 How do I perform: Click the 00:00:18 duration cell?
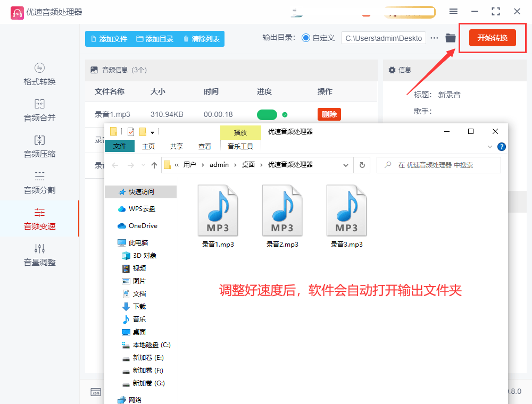218,115
